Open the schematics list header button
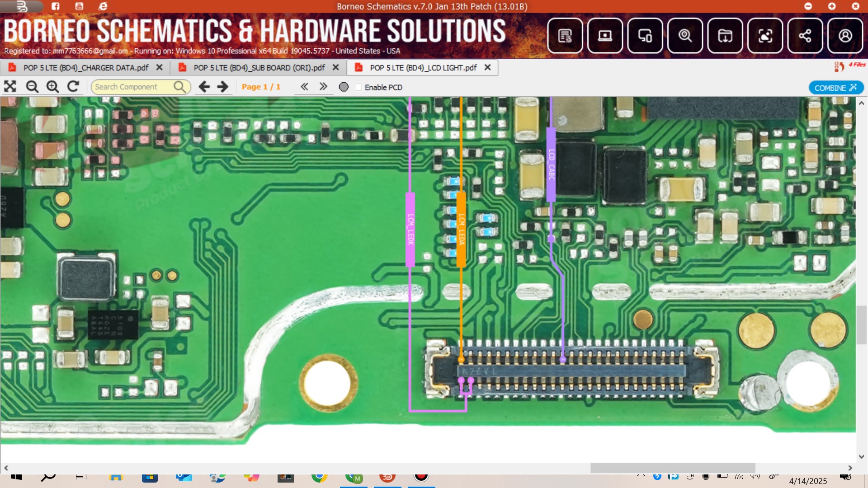The height and width of the screenshot is (488, 868). (x=565, y=36)
